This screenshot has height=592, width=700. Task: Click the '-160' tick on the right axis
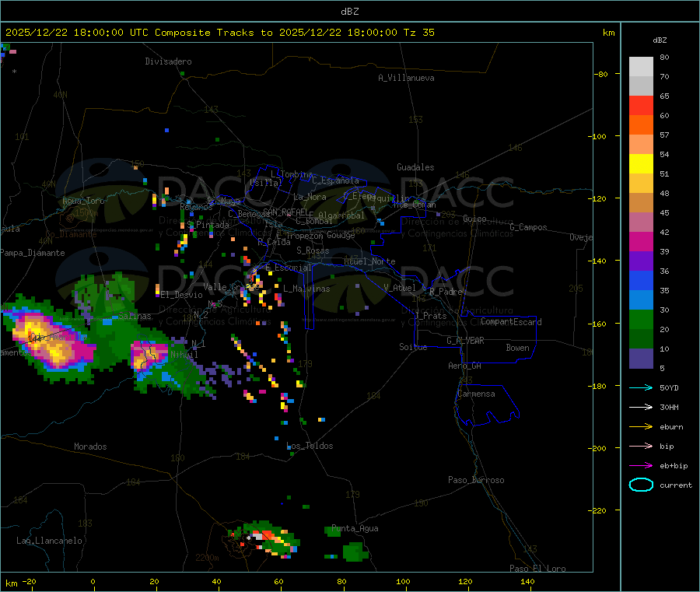click(x=599, y=324)
